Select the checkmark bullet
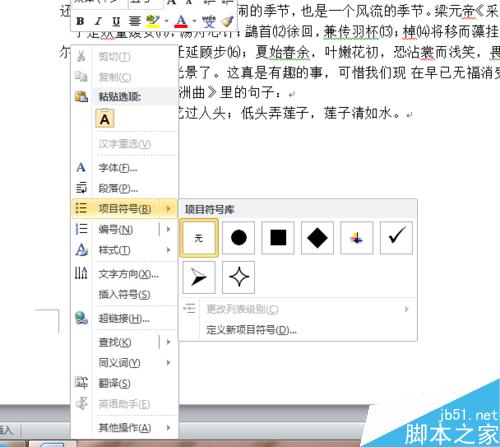Image resolution: width=500 pixels, height=447 pixels. pyautogui.click(x=396, y=238)
